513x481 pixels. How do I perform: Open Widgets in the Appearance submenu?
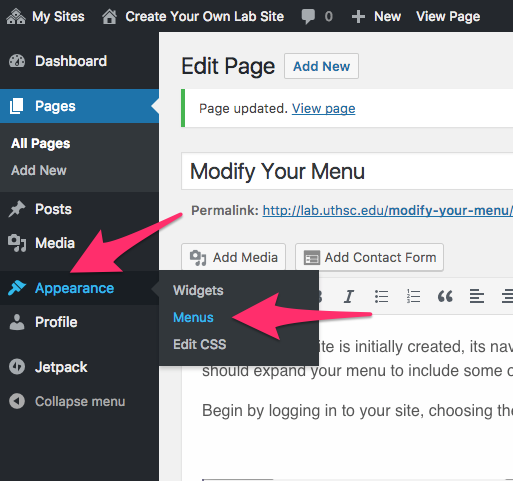tap(198, 290)
